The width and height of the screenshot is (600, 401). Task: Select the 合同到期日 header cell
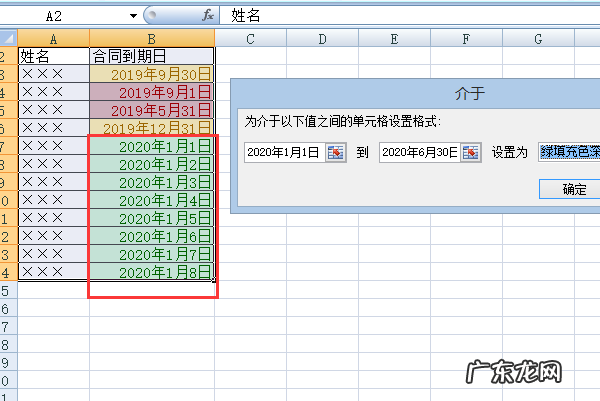151,56
